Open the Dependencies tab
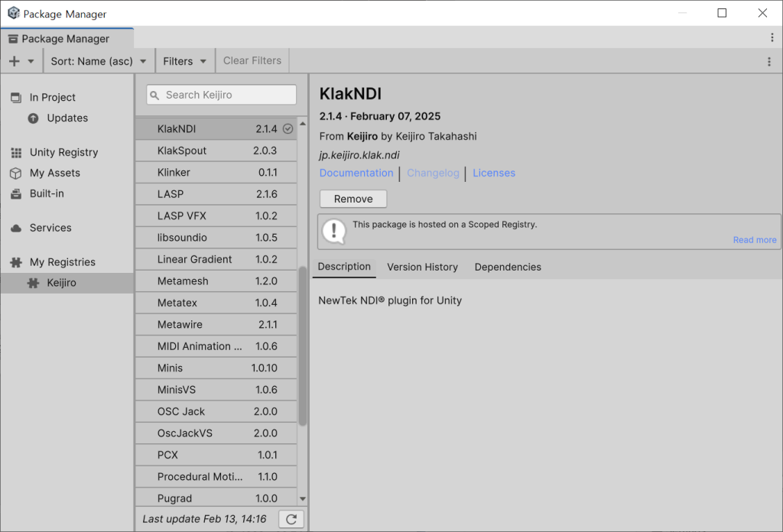783x532 pixels. pyautogui.click(x=507, y=267)
